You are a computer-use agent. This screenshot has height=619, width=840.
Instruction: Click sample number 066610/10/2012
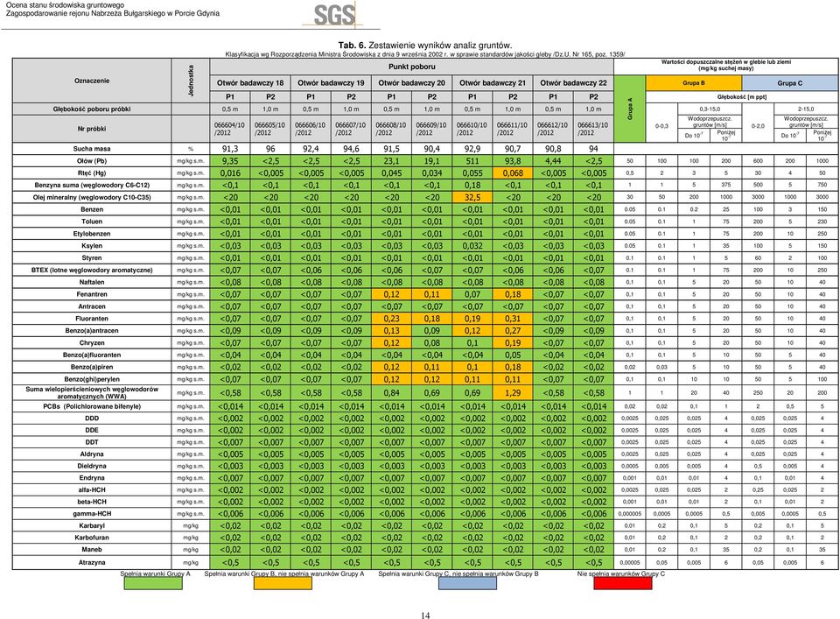(472, 129)
